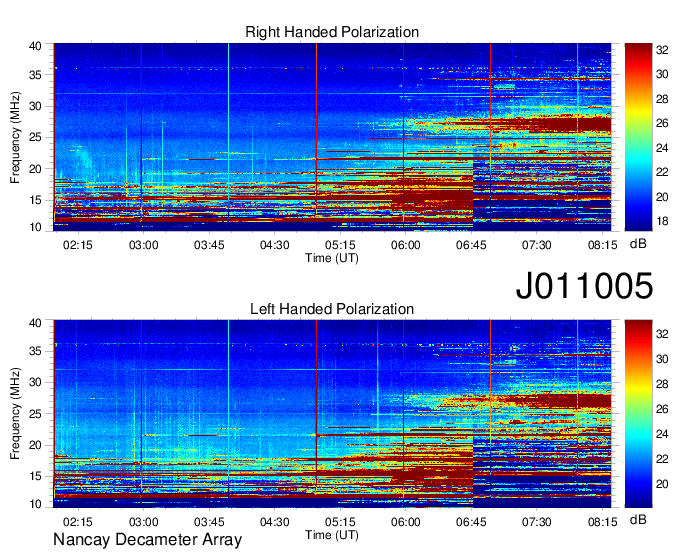Viewport: 680px width, 552px height.
Task: Click the 08:15 time tick on bottom plot
Action: tap(602, 522)
